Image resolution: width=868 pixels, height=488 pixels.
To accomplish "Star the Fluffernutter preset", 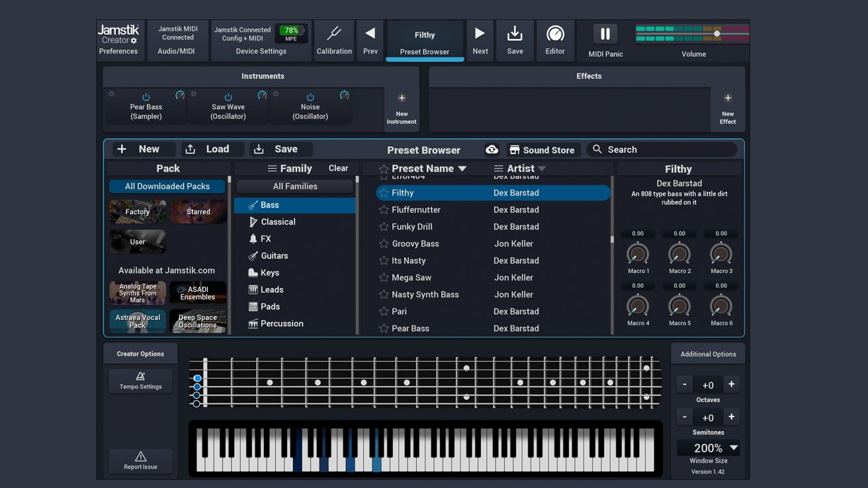I will [384, 210].
